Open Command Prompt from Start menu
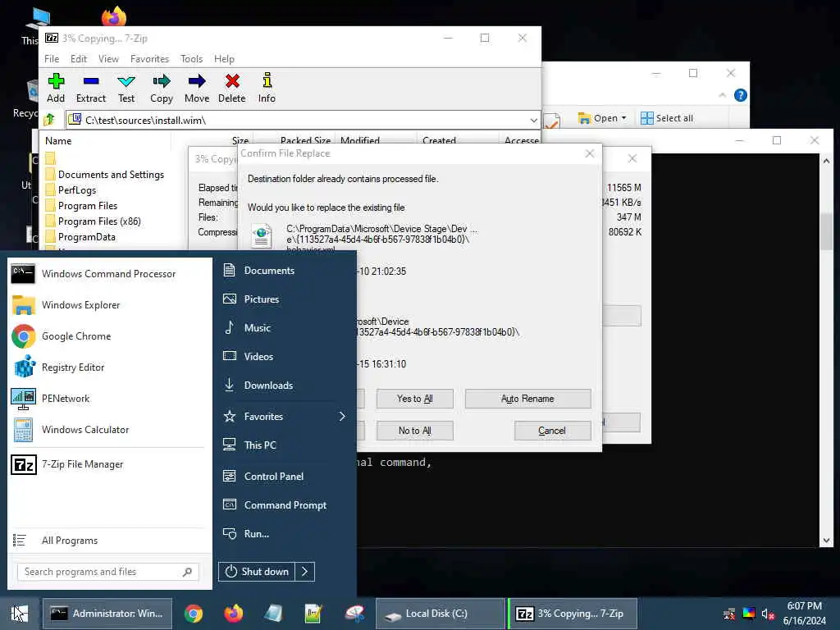Screen dimensions: 840x630 pyautogui.click(x=284, y=505)
